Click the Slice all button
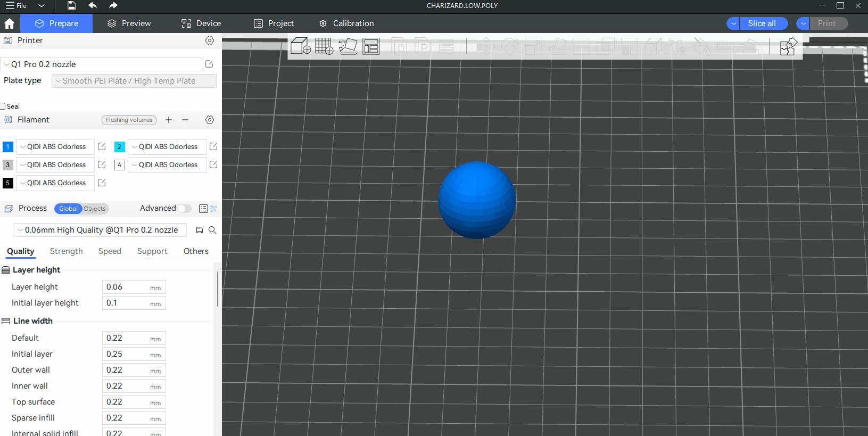The height and width of the screenshot is (436, 868). [x=762, y=23]
